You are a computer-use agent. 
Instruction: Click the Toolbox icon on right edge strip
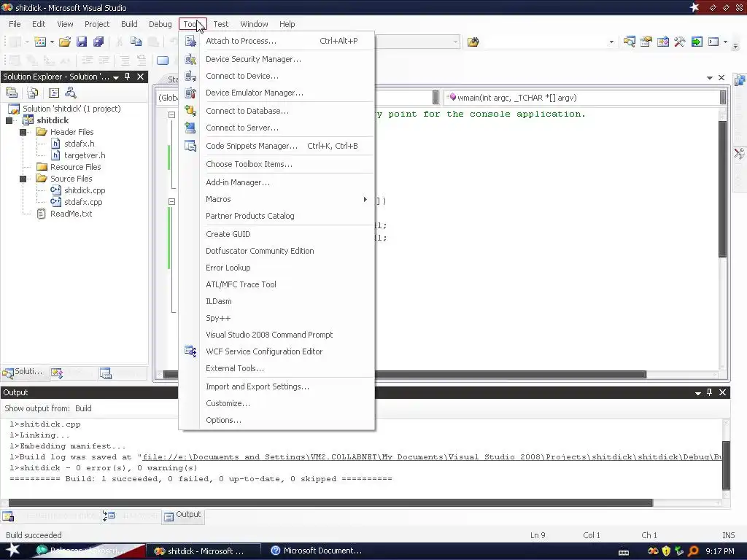[x=740, y=153]
